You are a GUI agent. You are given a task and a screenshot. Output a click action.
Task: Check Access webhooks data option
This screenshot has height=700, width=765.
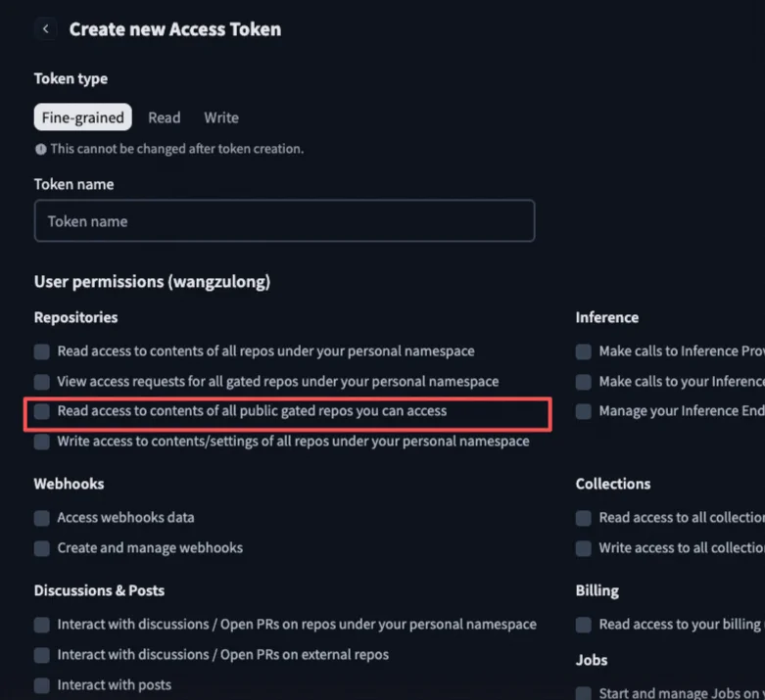pos(42,518)
